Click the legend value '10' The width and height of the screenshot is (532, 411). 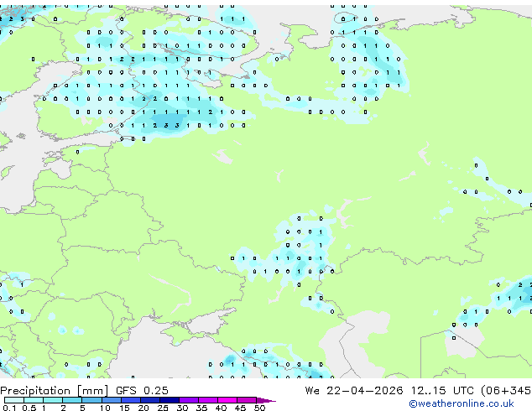point(105,408)
